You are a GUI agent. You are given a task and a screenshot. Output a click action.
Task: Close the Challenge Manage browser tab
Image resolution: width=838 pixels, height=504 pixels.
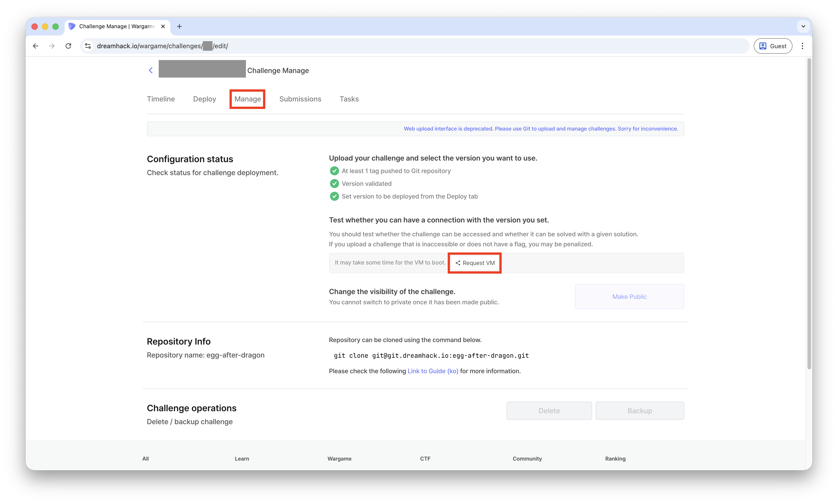163,26
